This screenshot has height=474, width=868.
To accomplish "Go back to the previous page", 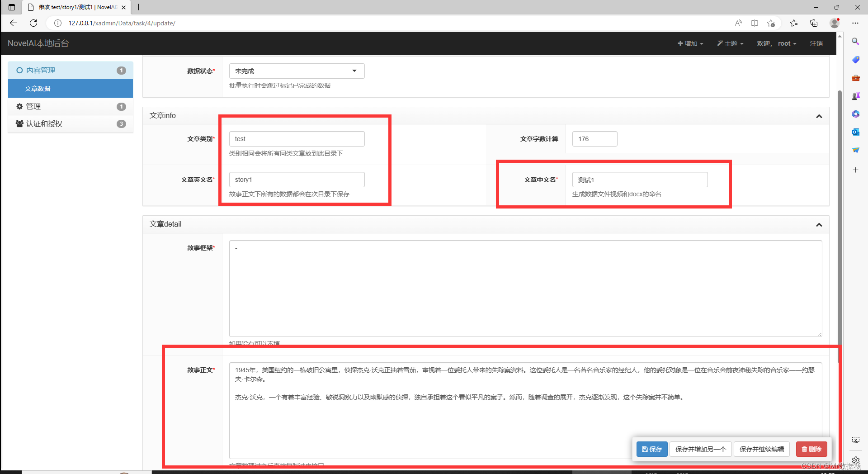I will (14, 23).
